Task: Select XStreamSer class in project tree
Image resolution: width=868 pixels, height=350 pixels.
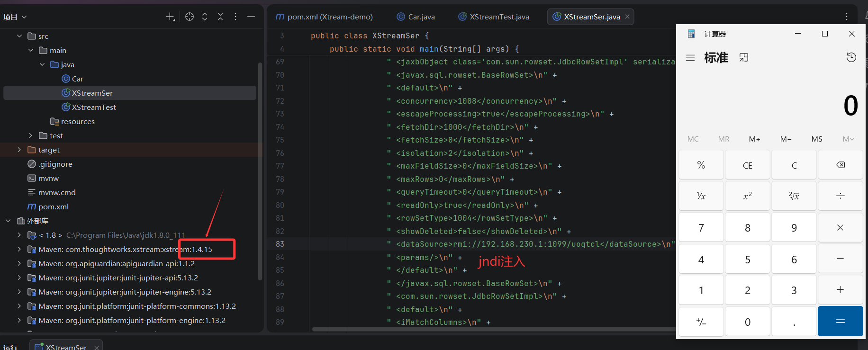Action: [x=87, y=93]
